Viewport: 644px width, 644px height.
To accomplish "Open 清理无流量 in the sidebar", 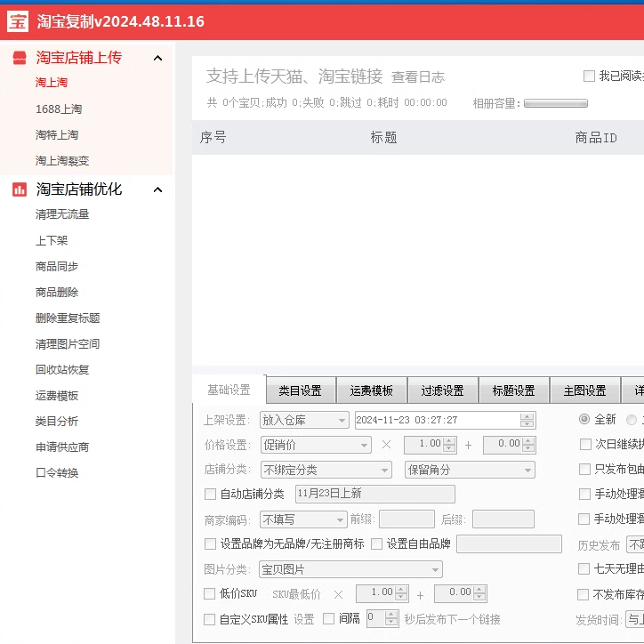I will pyautogui.click(x=62, y=214).
